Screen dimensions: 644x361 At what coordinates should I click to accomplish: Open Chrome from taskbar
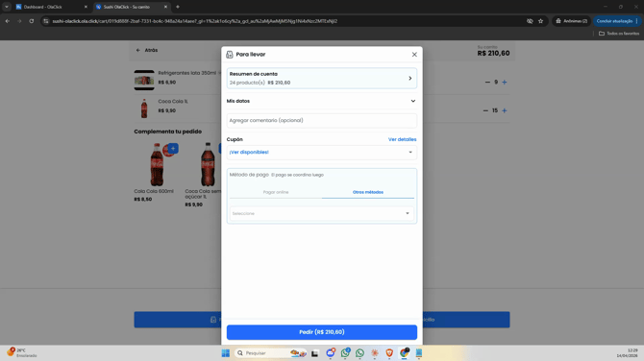(x=404, y=353)
